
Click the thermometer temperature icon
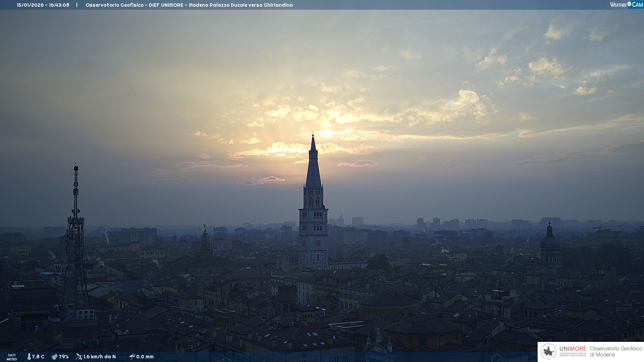[29, 357]
